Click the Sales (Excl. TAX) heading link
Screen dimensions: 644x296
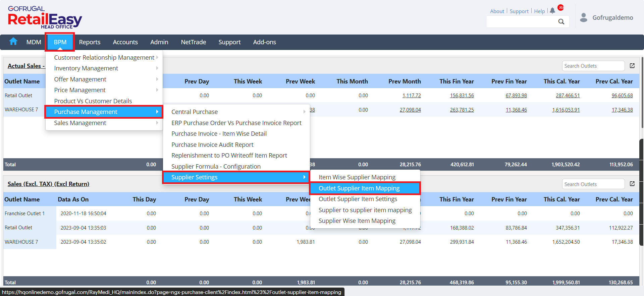click(48, 184)
